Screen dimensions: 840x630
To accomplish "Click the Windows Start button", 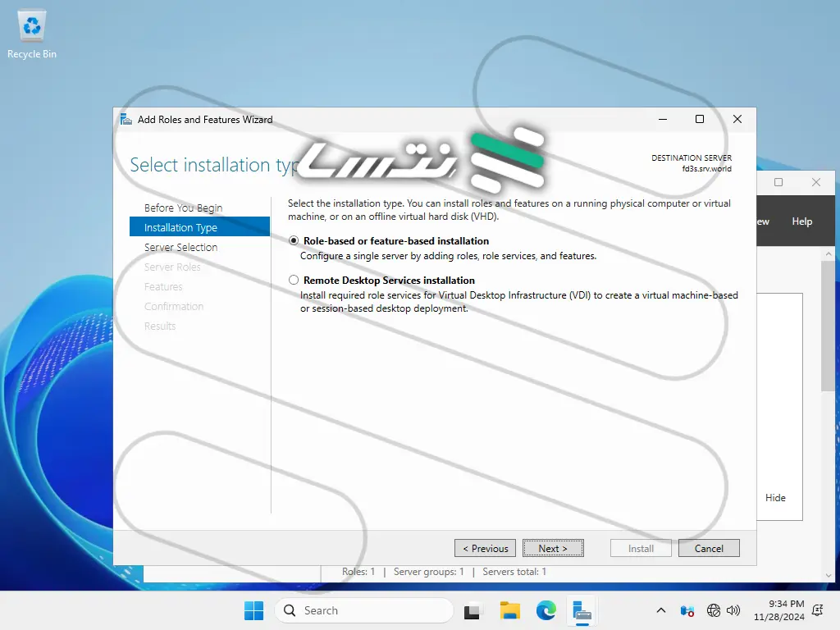I will click(x=253, y=610).
